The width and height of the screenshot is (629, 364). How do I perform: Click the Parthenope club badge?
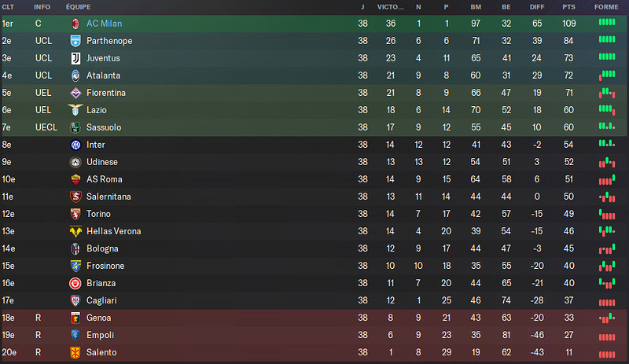click(x=75, y=41)
